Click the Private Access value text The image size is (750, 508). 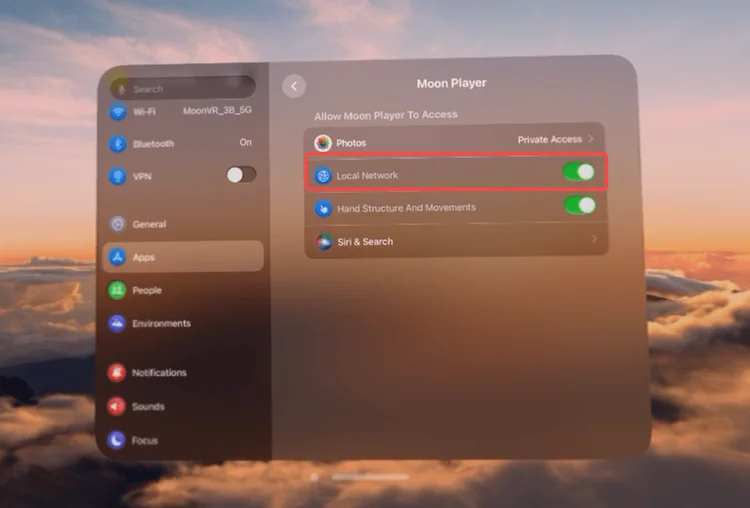[550, 139]
